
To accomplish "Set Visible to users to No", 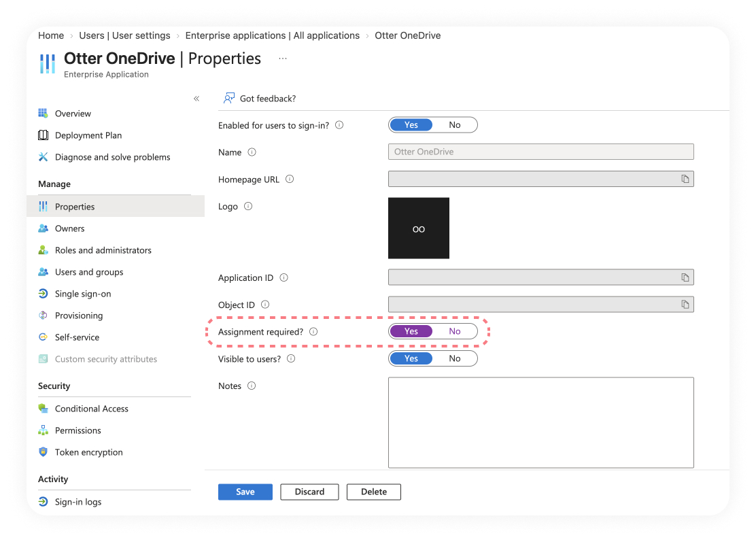I will 455,358.
